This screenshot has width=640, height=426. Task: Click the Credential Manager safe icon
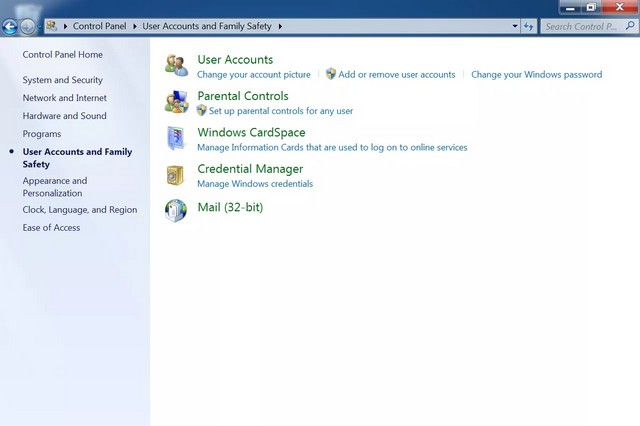[176, 175]
